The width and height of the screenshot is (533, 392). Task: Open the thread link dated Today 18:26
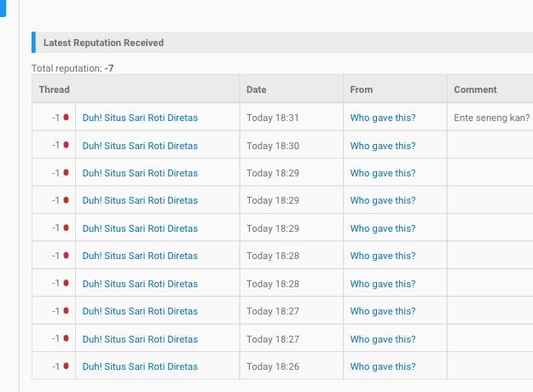point(140,366)
